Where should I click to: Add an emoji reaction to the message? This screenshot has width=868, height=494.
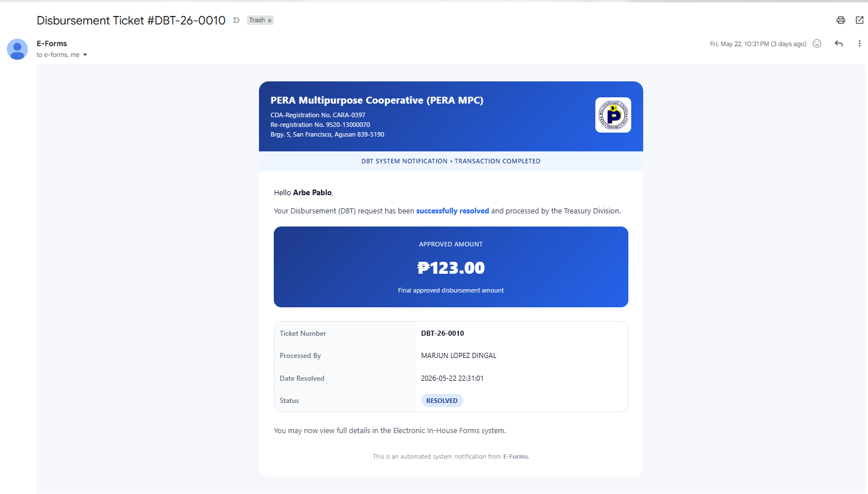[x=817, y=44]
